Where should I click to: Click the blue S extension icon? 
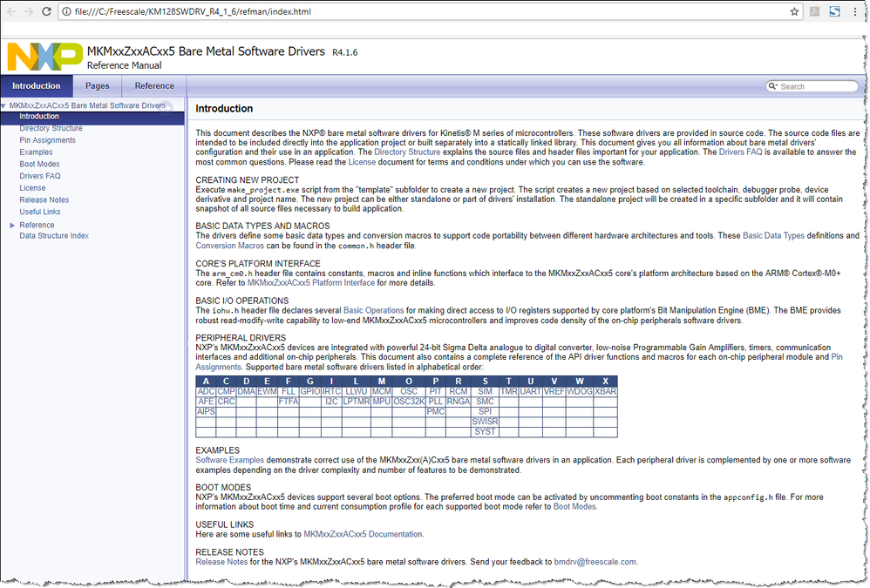coord(834,11)
